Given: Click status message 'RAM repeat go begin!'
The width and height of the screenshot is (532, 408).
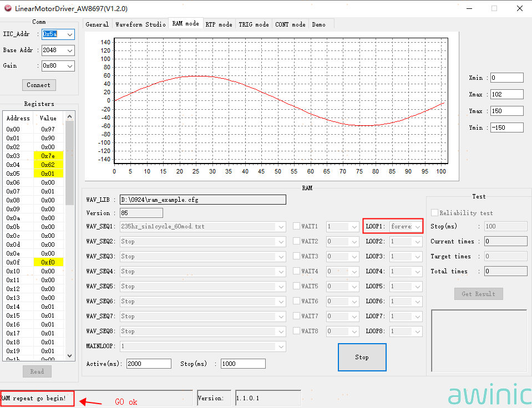Looking at the screenshot, I should 33,398.
